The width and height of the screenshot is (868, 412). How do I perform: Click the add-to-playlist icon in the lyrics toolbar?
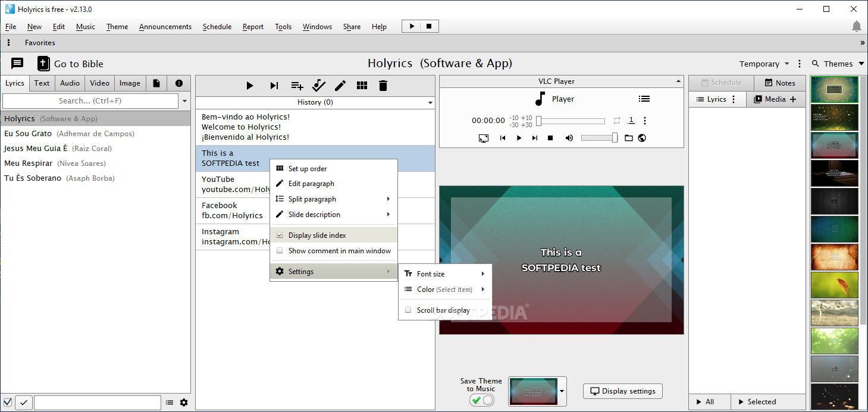pyautogui.click(x=297, y=86)
